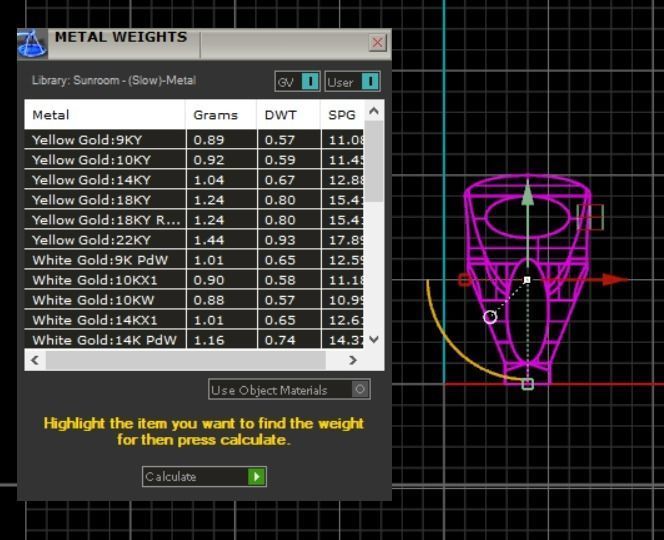Click the table scroll down arrow
The height and width of the screenshot is (540, 664).
(374, 339)
